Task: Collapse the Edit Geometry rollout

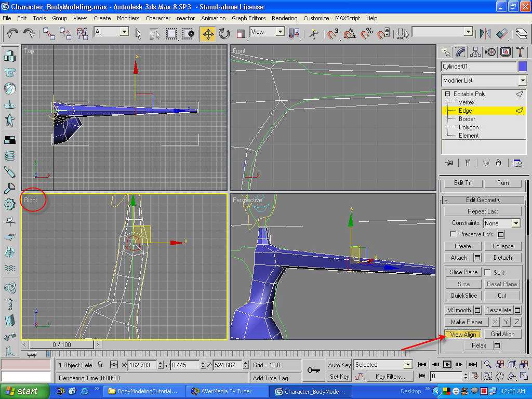Action: tap(483, 200)
